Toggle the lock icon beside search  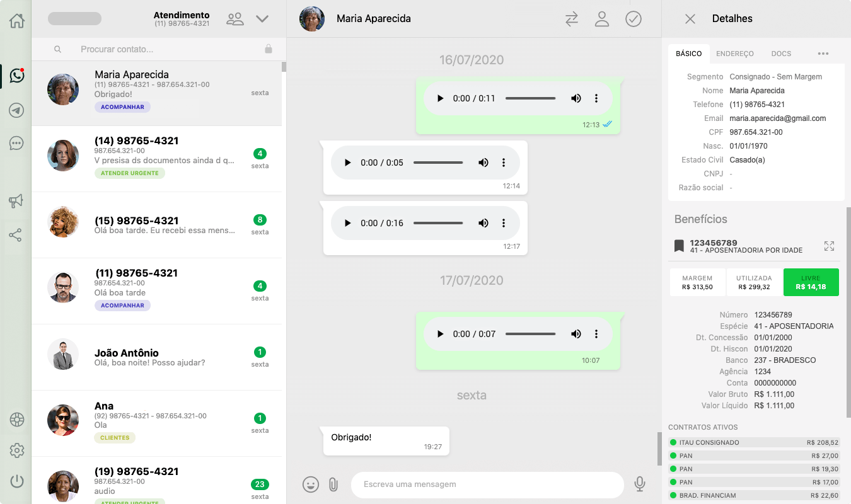coord(269,49)
